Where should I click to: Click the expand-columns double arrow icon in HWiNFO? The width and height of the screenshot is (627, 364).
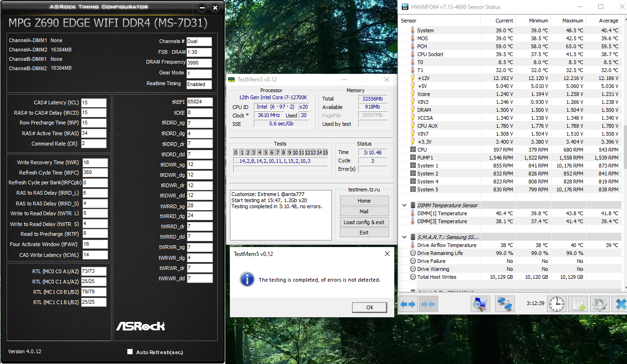point(408,304)
